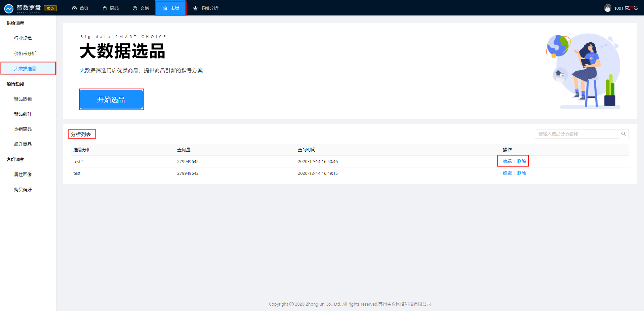Click 1001 管理员 user name
The height and width of the screenshot is (311, 644).
(x=626, y=8)
